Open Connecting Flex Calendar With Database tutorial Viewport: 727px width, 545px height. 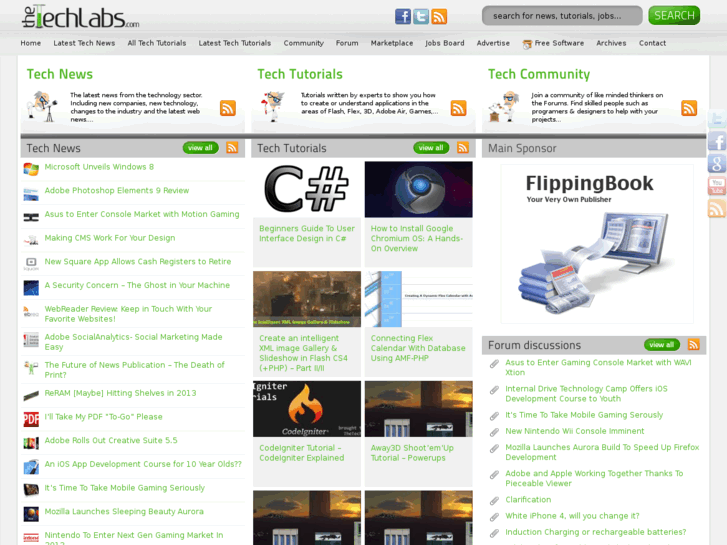tap(418, 348)
